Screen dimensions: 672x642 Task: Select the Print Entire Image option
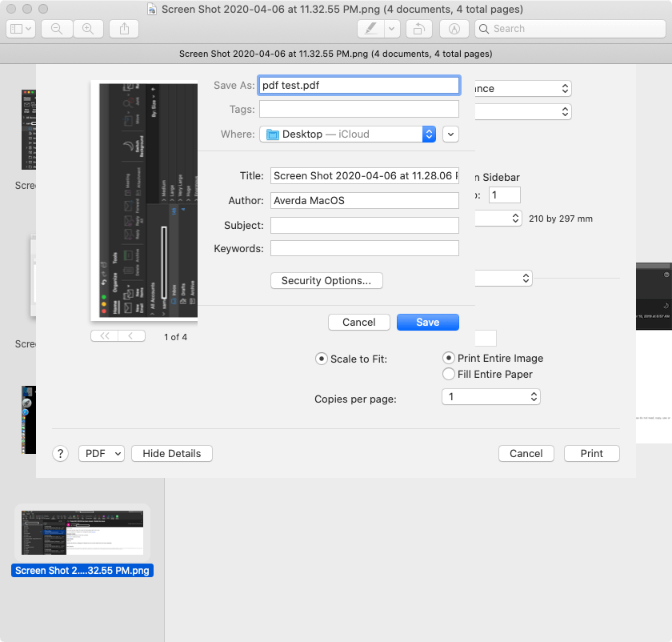449,358
